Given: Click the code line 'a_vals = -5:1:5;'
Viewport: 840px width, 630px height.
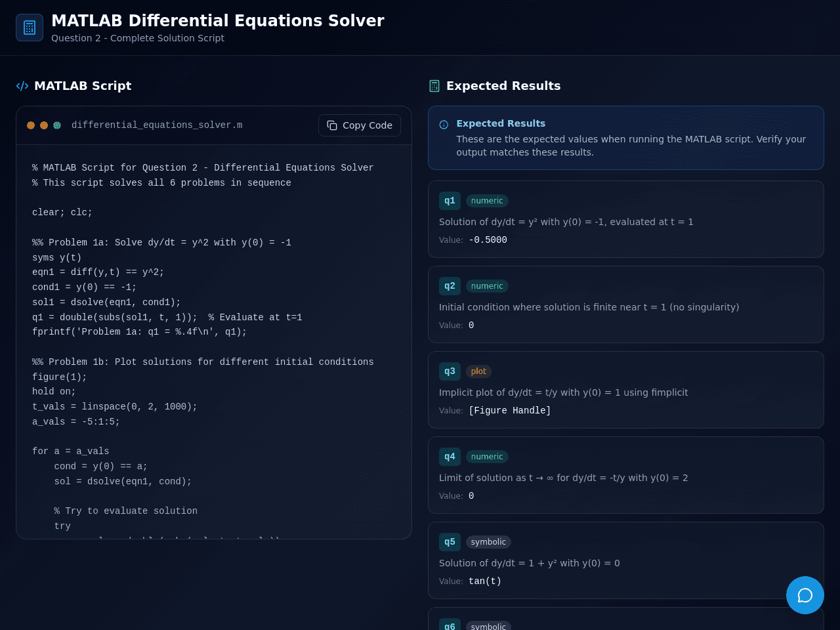Looking at the screenshot, I should tap(76, 422).
